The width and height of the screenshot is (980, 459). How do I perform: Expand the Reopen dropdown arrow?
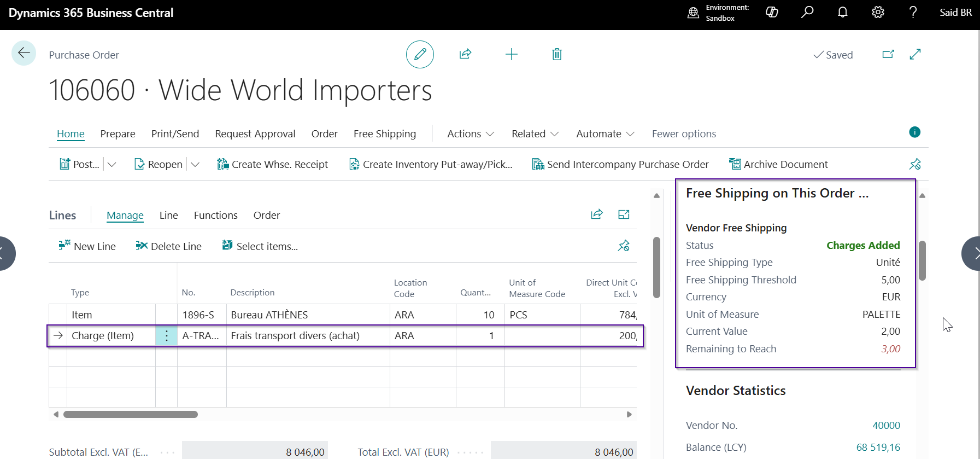point(195,164)
